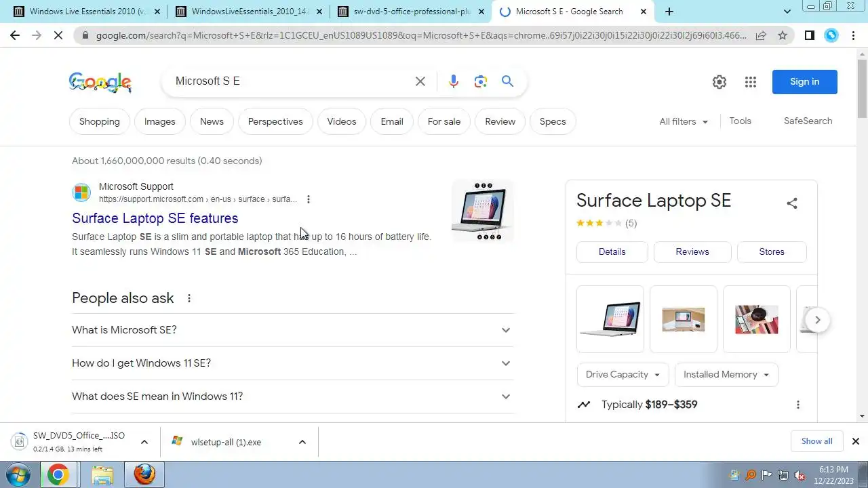Screen dimensions: 868x488
Task: Click the volume tray icon
Action: click(800, 475)
